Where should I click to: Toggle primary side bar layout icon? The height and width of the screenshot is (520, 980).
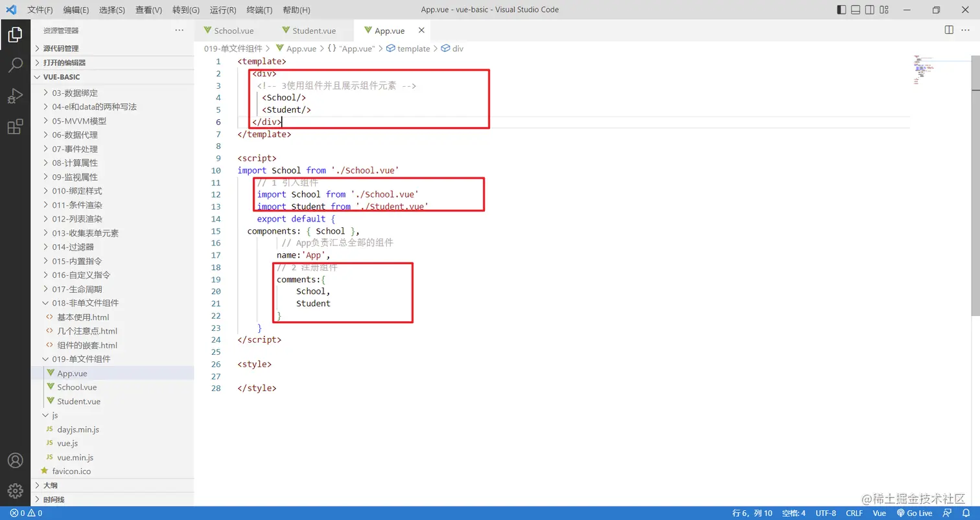[841, 10]
